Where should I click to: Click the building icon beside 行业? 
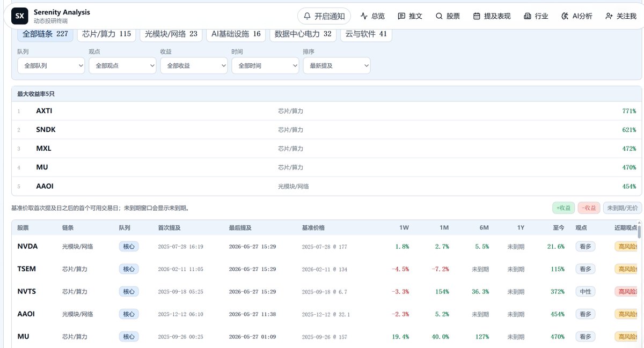point(528,16)
